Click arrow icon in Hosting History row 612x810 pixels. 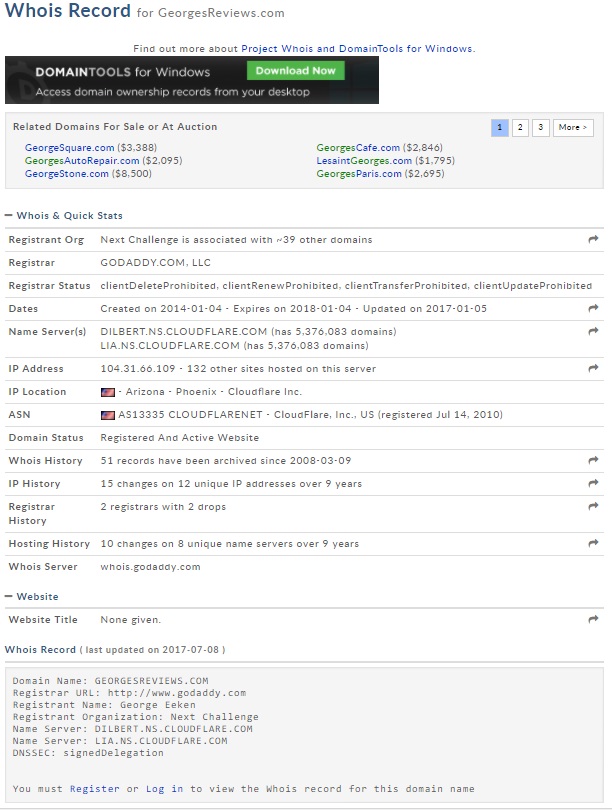(x=593, y=544)
